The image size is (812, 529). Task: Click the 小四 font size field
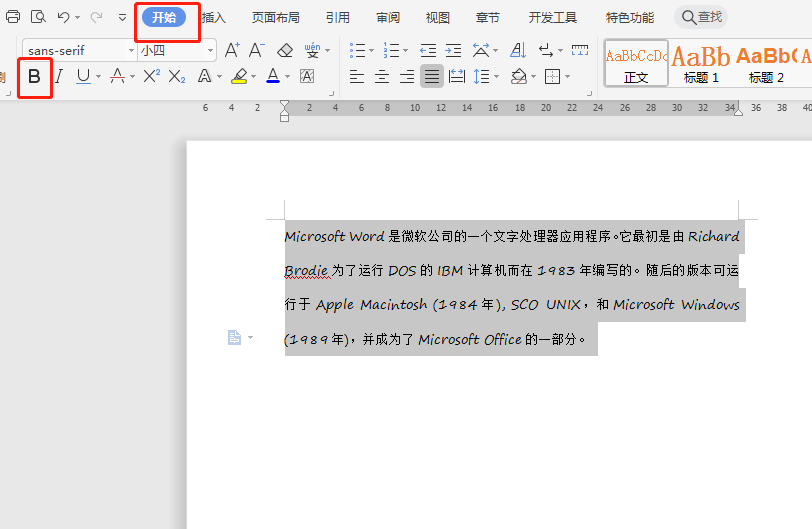click(x=172, y=51)
